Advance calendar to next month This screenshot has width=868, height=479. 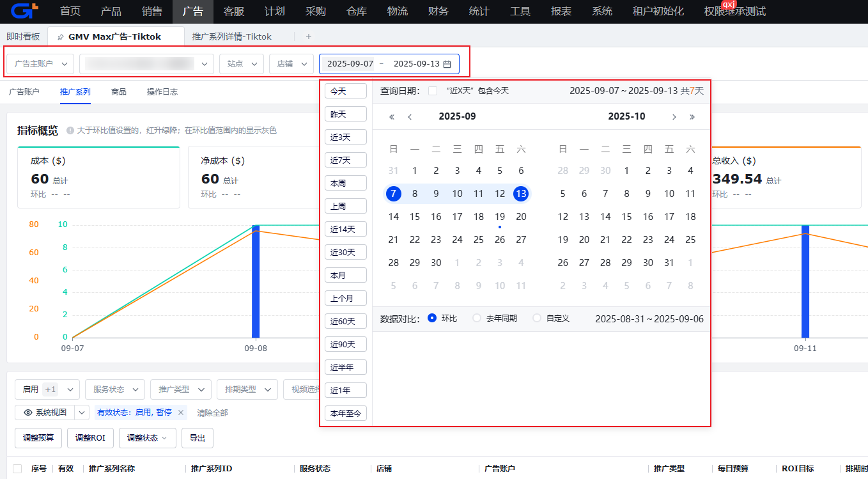(x=674, y=116)
